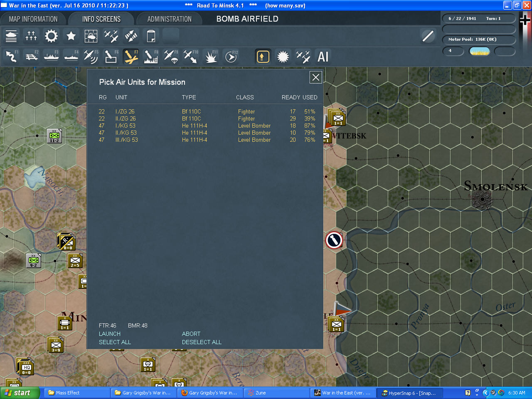
Task: Switch to Zune in the taskbar
Action: [276, 393]
